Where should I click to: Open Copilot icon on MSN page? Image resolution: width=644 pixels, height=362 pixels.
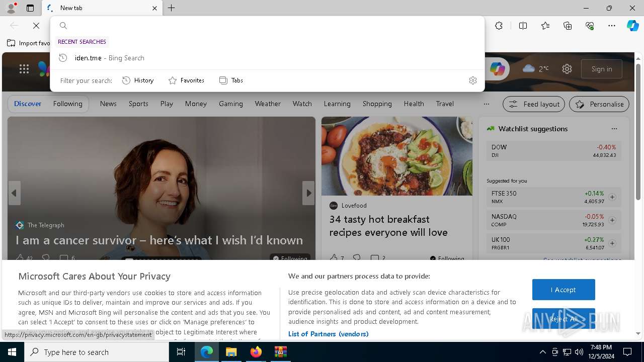[x=497, y=69]
